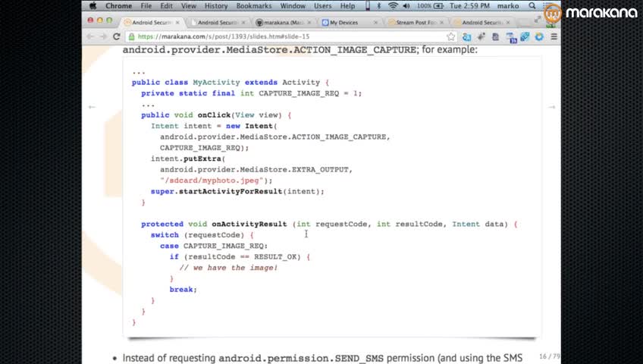Open the Edit menu
The image size is (643, 364).
166,6
